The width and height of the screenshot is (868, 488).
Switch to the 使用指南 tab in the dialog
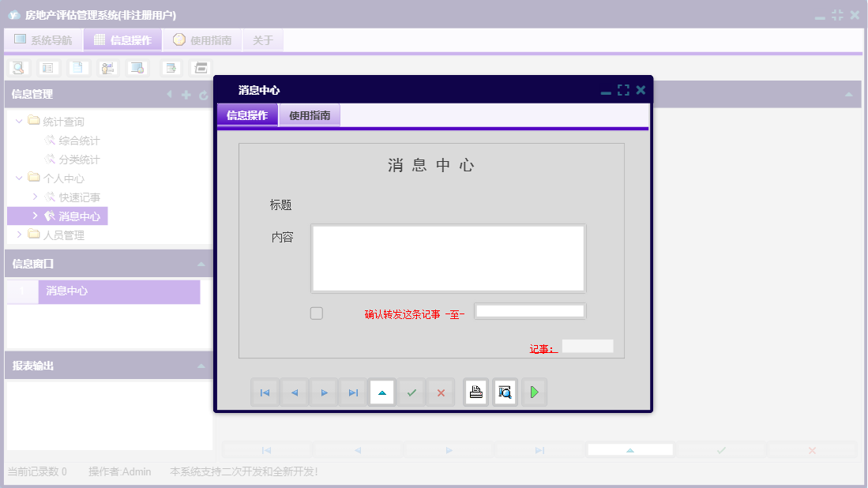pos(309,114)
